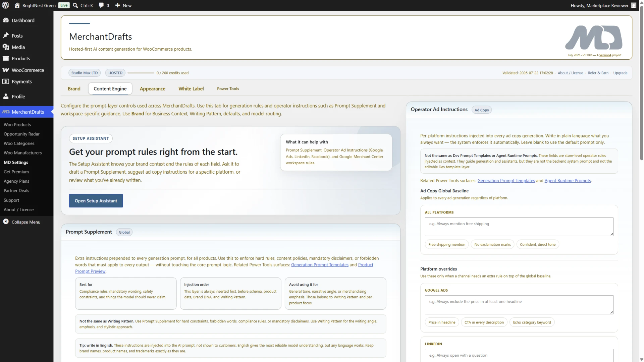Insert the Free shipping mention chip

tap(447, 244)
